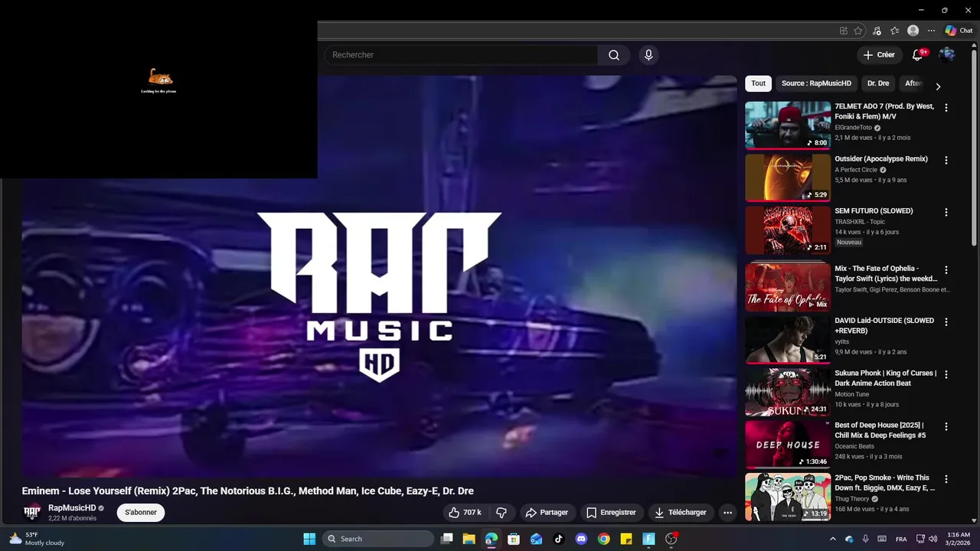
Task: Add page to favorites with the star icon
Action: click(858, 31)
